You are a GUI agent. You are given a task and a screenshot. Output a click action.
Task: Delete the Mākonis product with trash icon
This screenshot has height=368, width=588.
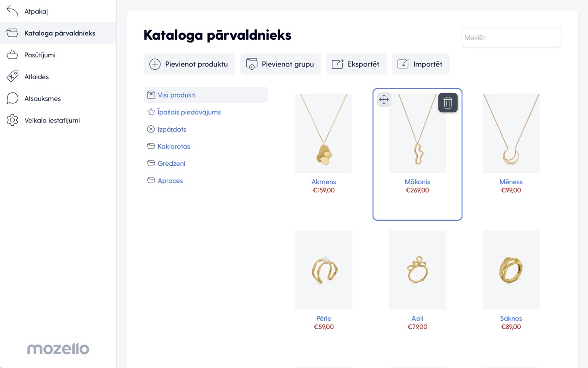(448, 103)
